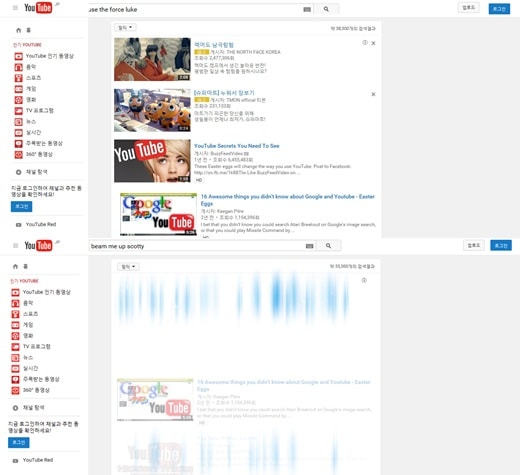Click the home icon in top sidebar
This screenshot has width=520, height=475.
pos(19,30)
